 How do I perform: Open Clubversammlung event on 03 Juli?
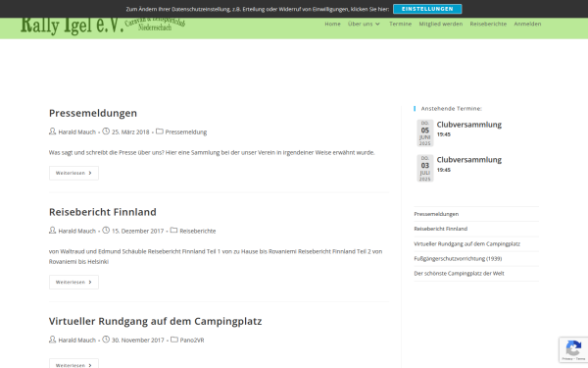point(469,160)
